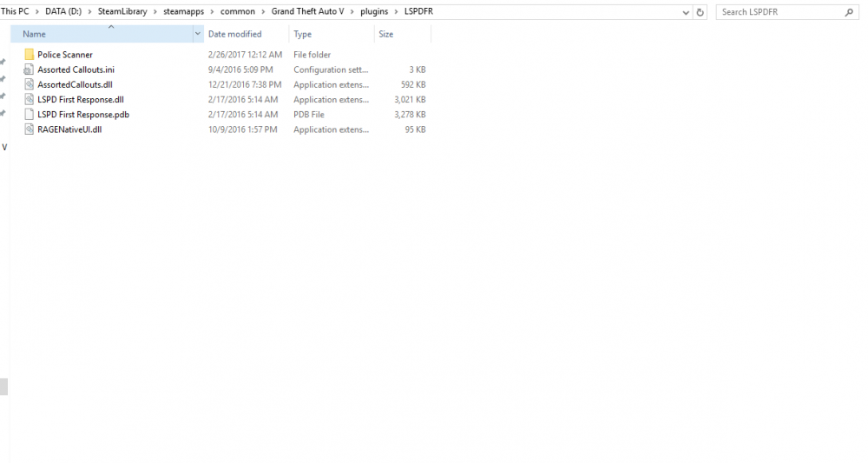Click the 95 KB size cell

pos(415,129)
